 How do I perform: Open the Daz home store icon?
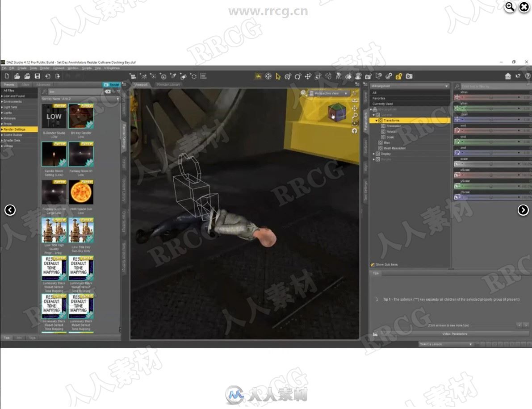click(x=508, y=76)
